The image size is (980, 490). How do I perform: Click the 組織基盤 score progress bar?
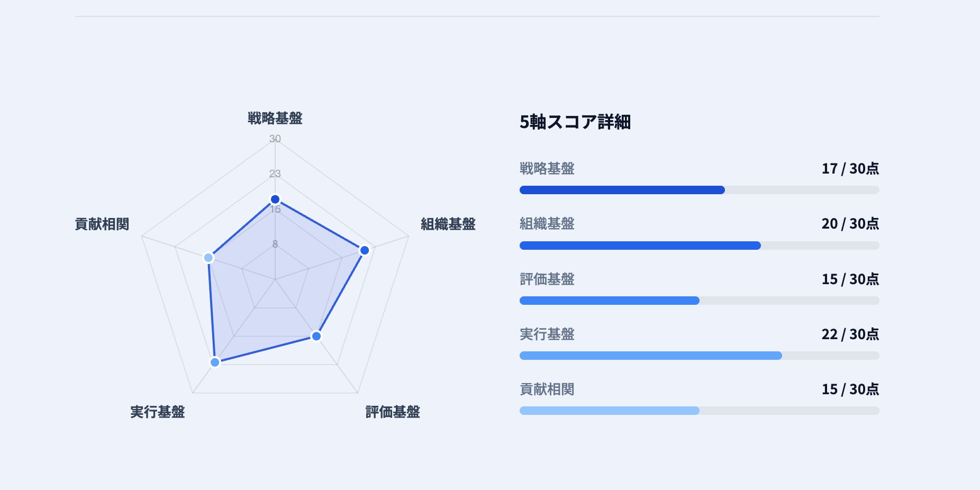point(699,246)
